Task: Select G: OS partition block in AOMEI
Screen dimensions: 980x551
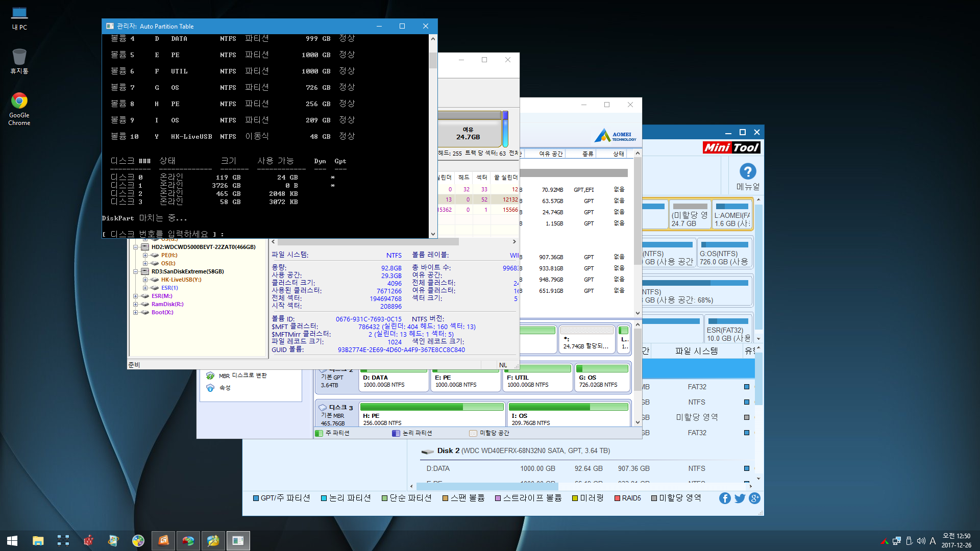Action: 602,378
